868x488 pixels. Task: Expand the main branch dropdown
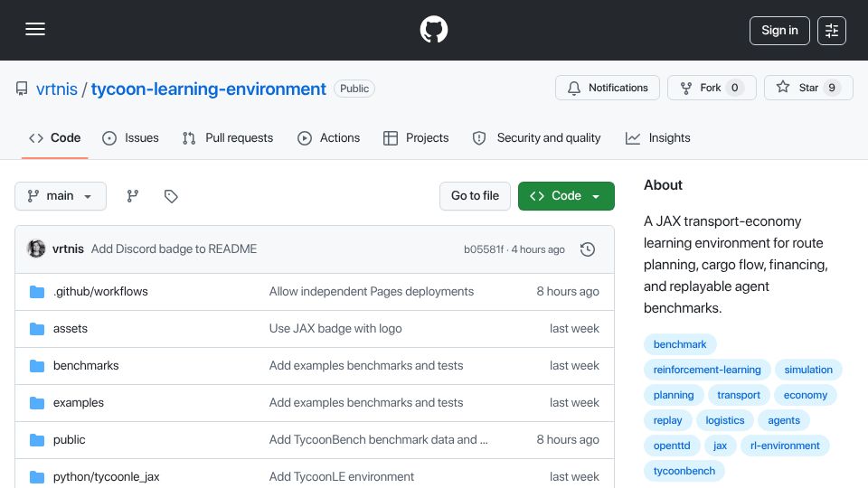(61, 196)
